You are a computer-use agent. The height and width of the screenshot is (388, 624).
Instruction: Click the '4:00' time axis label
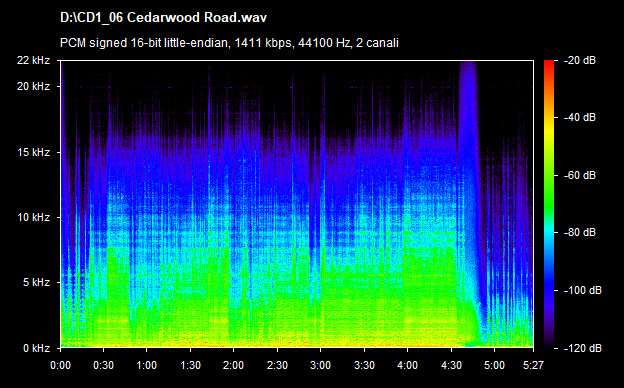coord(408,365)
